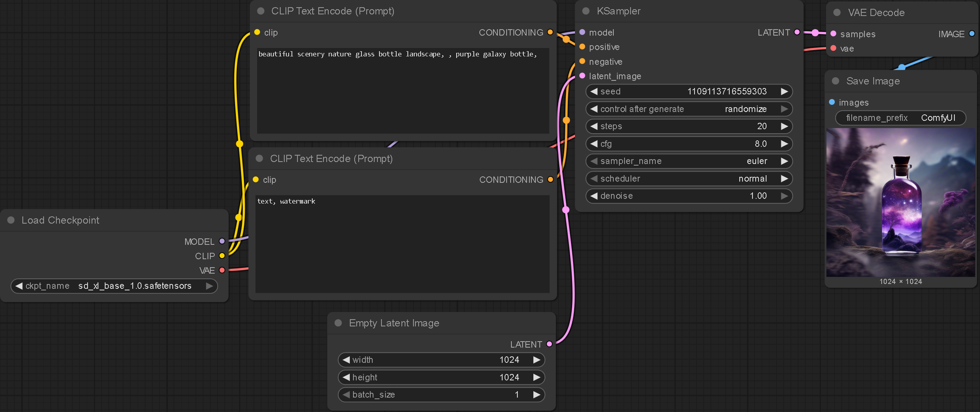The height and width of the screenshot is (412, 980).
Task: Click the Save Image node title
Action: click(x=873, y=81)
